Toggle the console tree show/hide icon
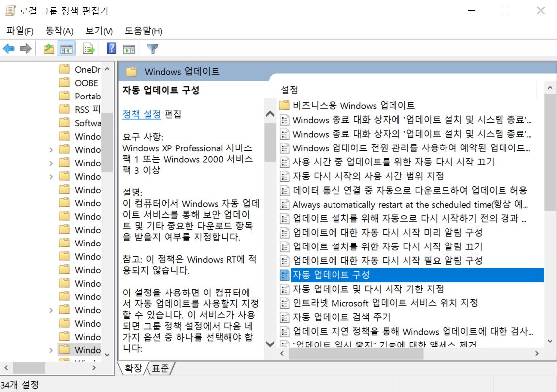The width and height of the screenshot is (557, 392). point(66,49)
